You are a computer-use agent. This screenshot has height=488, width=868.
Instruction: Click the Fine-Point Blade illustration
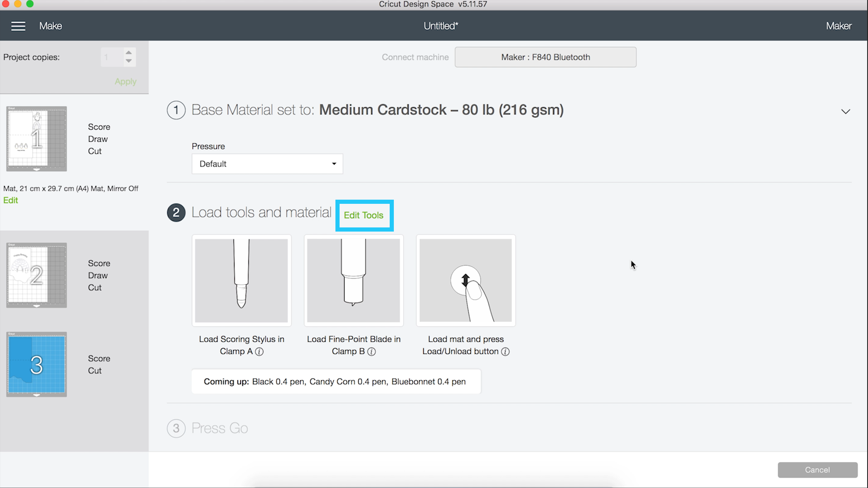(x=354, y=280)
